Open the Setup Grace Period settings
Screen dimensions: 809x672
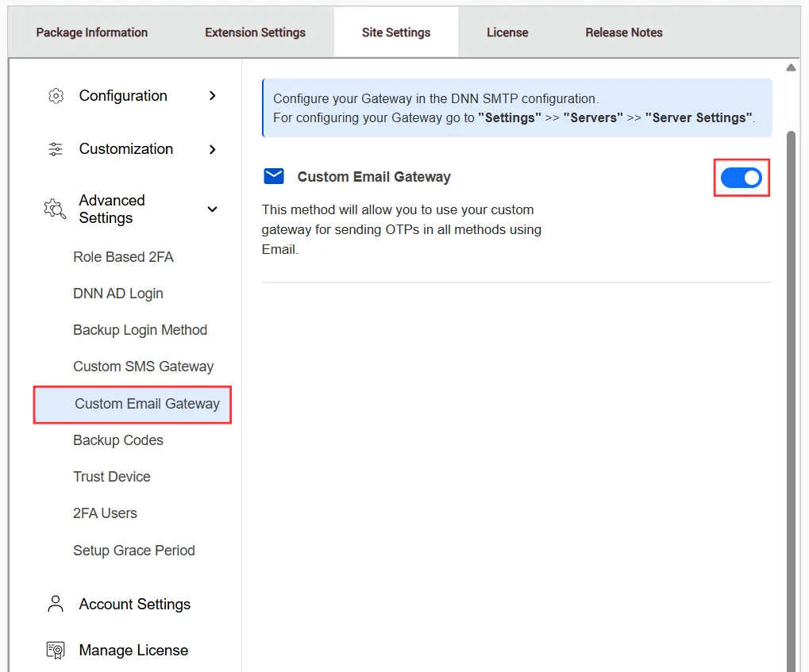pos(133,550)
